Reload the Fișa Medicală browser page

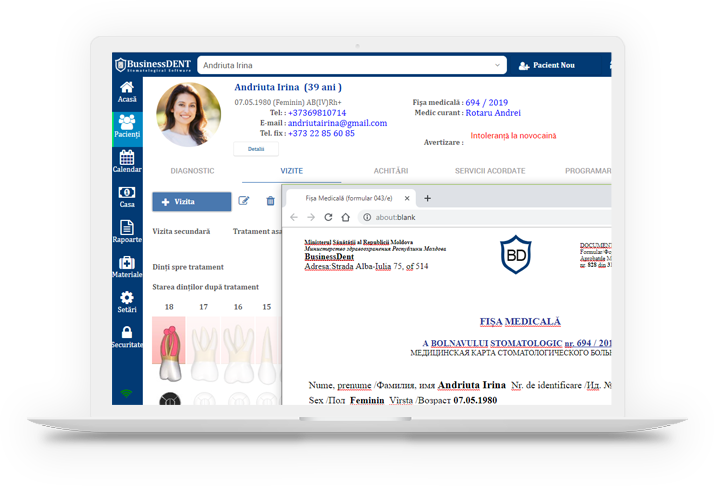pos(328,217)
